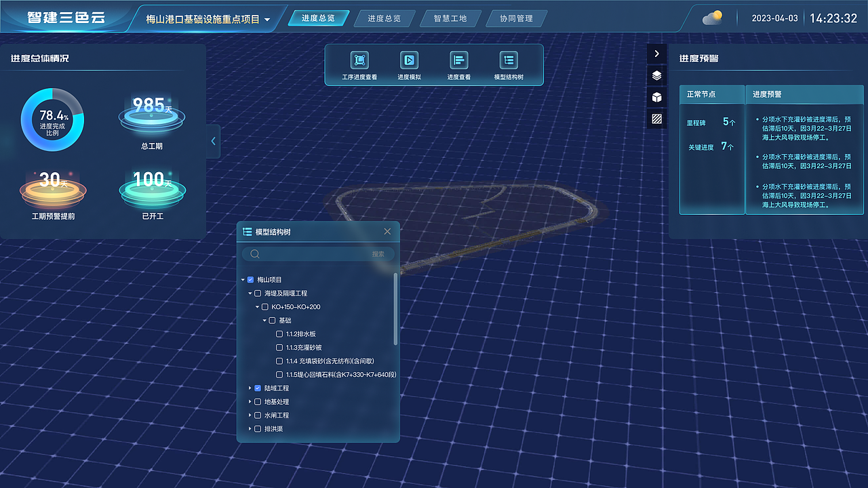868x488 pixels.
Task: Select the 地基处理 tree label
Action: [277, 402]
